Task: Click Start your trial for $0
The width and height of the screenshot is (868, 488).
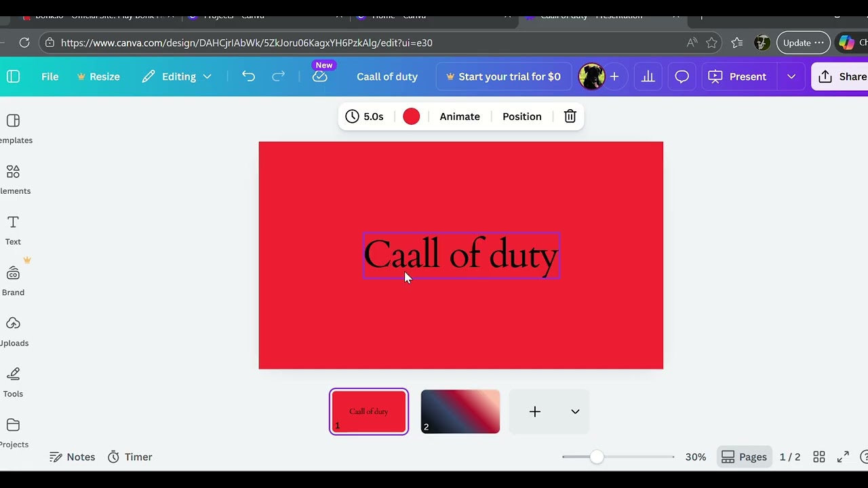Action: (503, 77)
